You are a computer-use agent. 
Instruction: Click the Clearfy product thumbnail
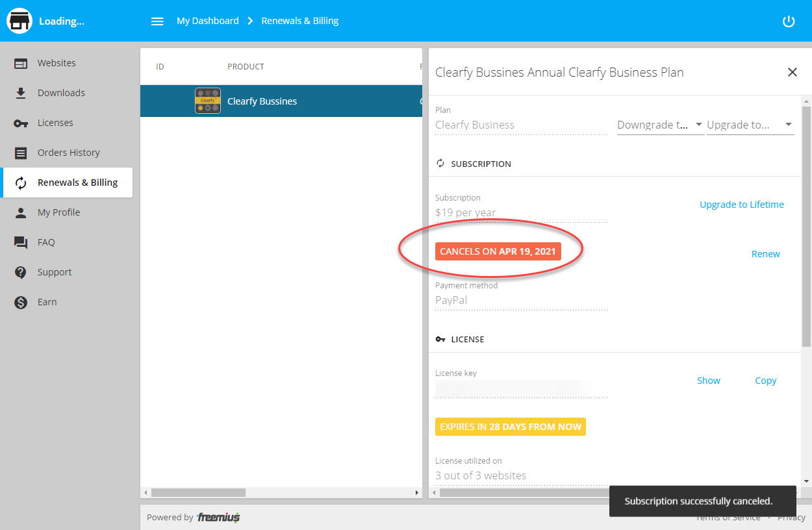[x=208, y=101]
